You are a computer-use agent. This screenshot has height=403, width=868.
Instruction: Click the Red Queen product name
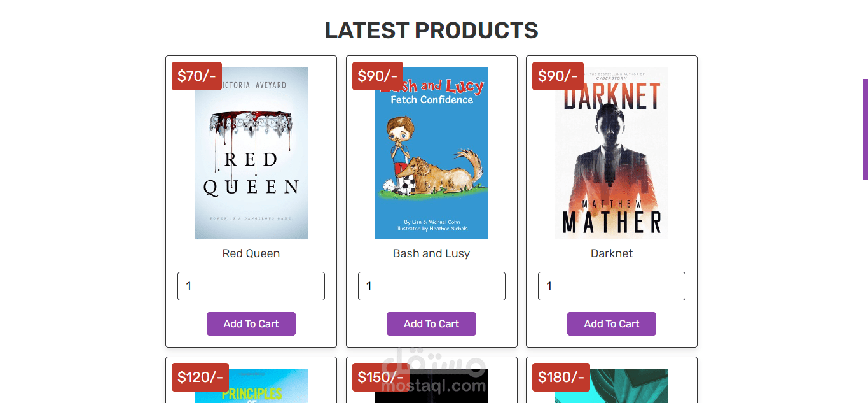(251, 253)
